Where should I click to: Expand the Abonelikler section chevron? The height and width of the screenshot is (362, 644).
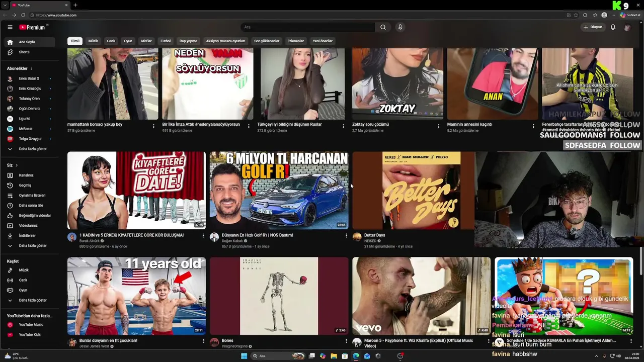31,68
